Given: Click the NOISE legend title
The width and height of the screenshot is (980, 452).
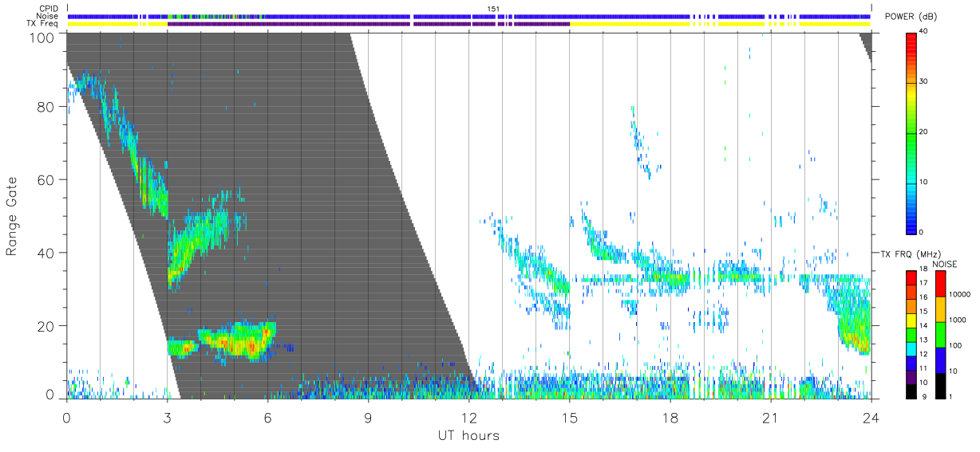Looking at the screenshot, I should point(944,264).
